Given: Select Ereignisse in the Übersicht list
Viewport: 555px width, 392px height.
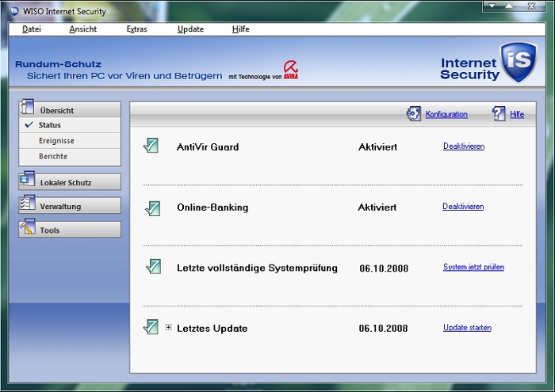Looking at the screenshot, I should pos(56,141).
